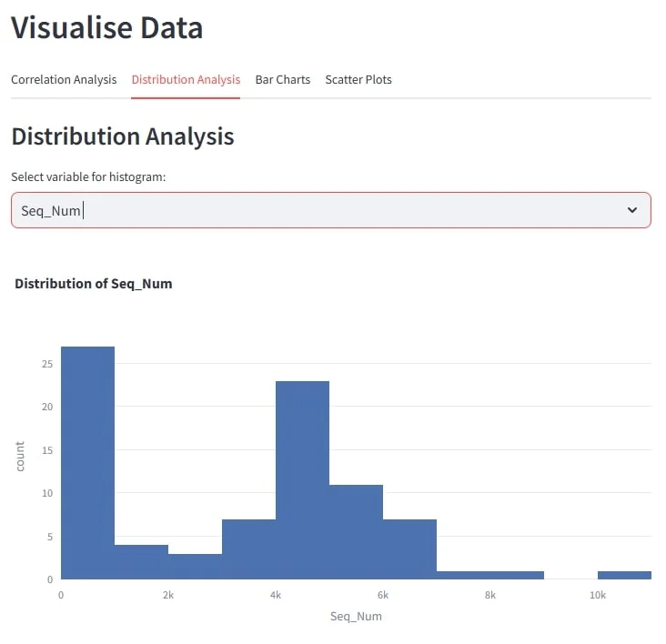The width and height of the screenshot is (666, 644).
Task: Click the Seq_Num text in the select box
Action: coord(51,211)
